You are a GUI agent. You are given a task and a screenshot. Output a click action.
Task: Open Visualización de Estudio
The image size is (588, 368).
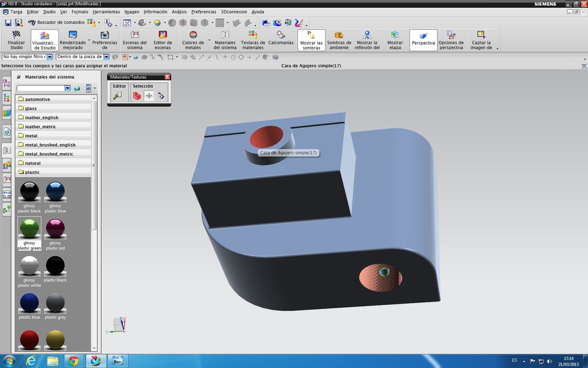(45, 40)
